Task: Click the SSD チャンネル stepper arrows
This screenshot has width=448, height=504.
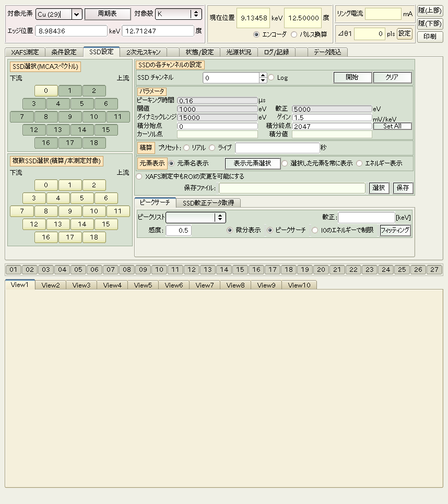Action: tap(263, 78)
